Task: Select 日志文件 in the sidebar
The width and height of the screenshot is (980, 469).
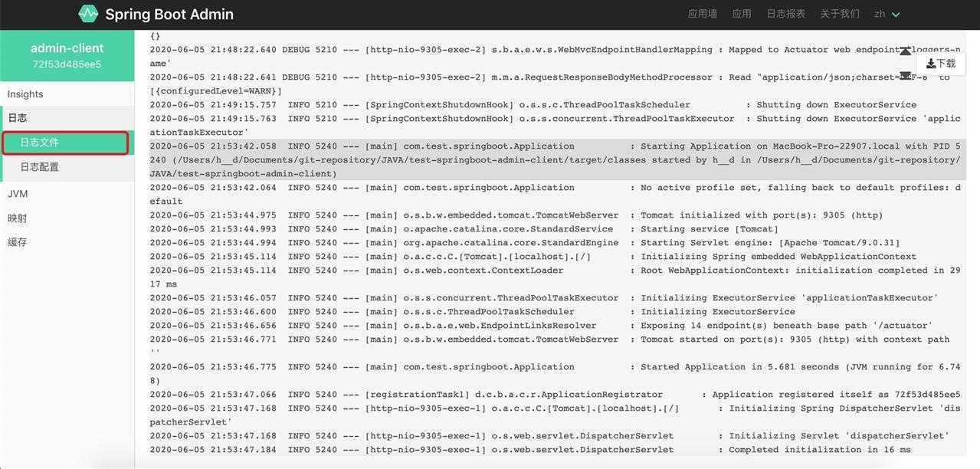Action: 65,143
